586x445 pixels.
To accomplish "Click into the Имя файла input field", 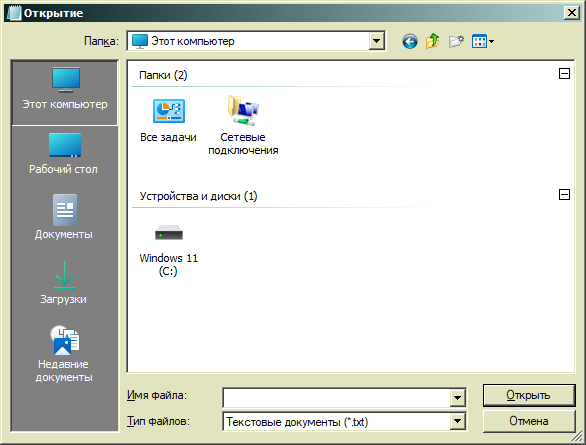I will coord(337,398).
